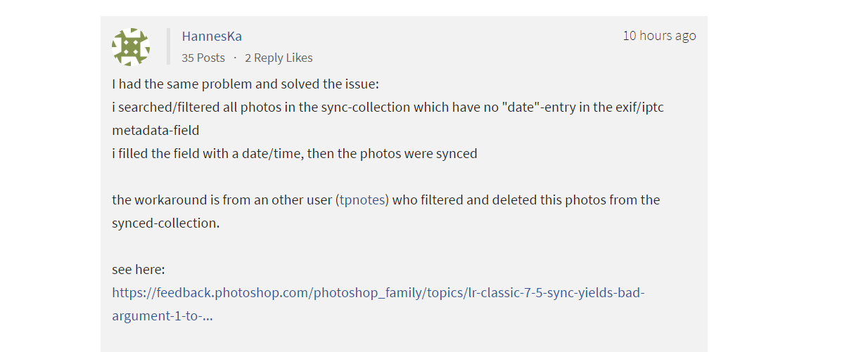Click the line starting 'i searched/filtered all photos'
The height and width of the screenshot is (352, 868).
388,107
